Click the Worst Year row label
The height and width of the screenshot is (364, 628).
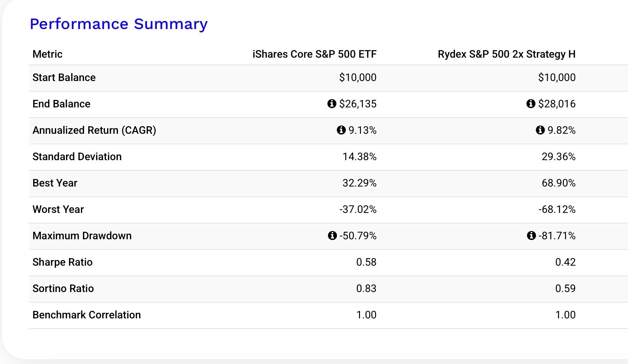(x=58, y=210)
